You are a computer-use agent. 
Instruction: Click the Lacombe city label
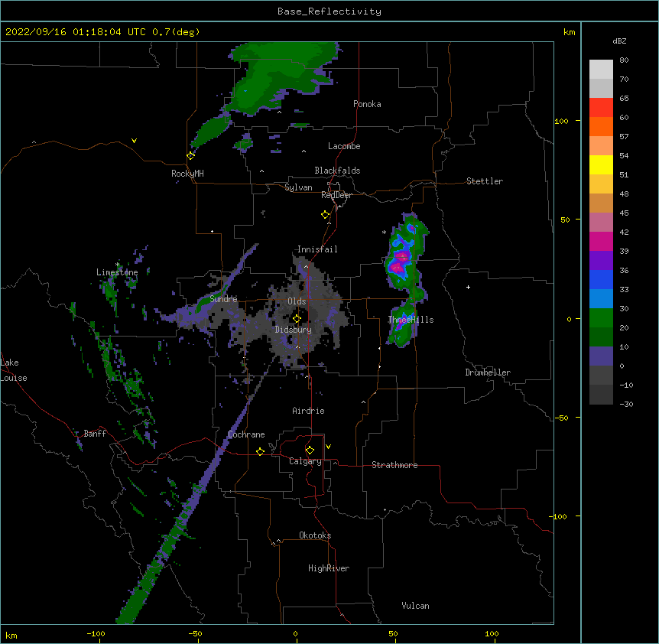344,146
